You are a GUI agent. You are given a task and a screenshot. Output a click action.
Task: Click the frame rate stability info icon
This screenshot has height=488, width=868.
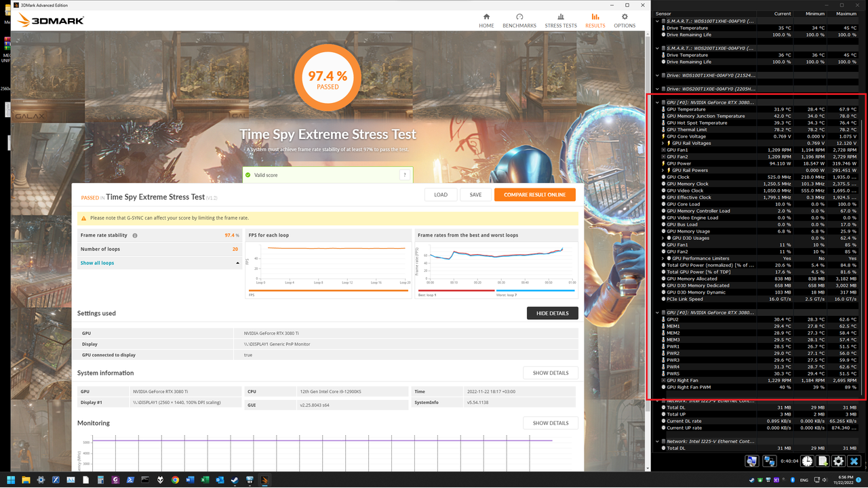[x=135, y=236]
